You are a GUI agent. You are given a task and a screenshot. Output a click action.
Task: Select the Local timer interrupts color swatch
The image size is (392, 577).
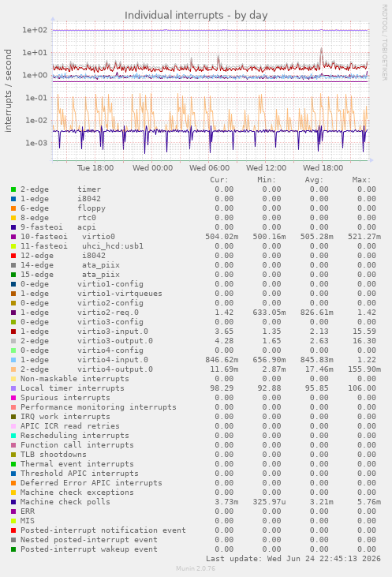click(13, 388)
